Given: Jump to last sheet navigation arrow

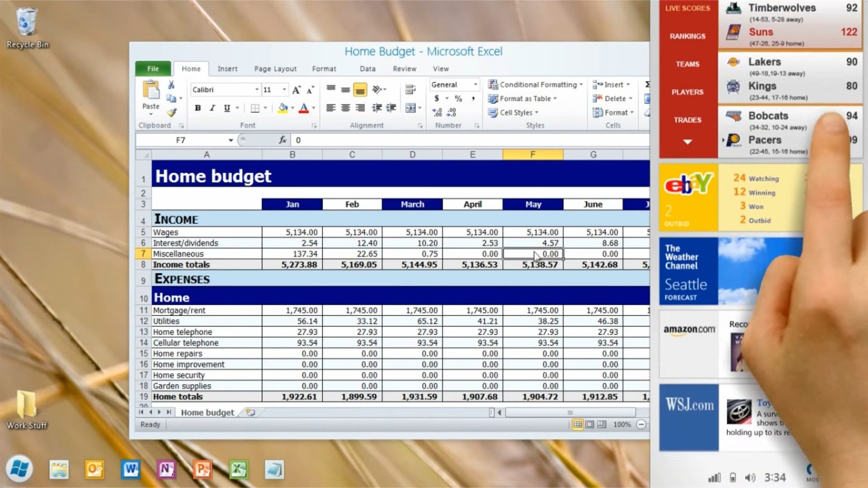Looking at the screenshot, I should pos(169,412).
